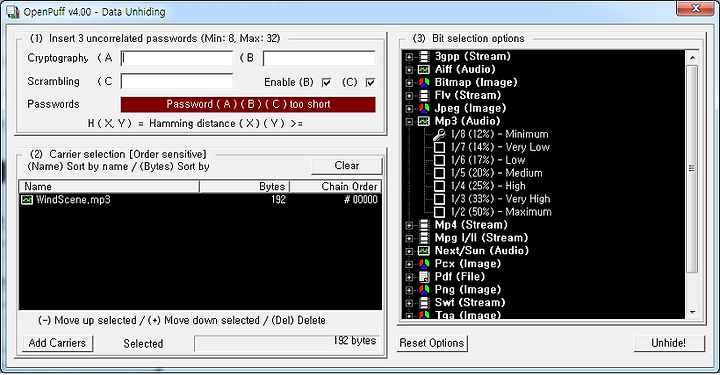Expand the Bitmap (Image) tree node

point(409,83)
